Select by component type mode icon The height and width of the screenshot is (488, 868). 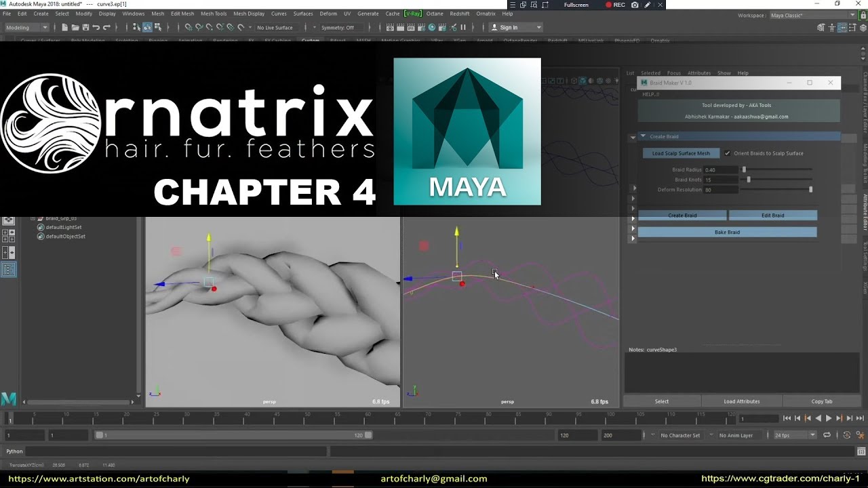(x=158, y=28)
